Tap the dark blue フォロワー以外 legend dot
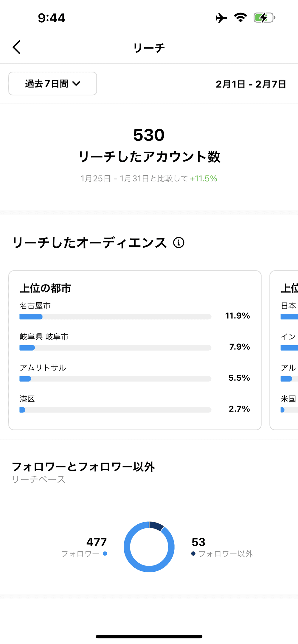 coord(193,554)
